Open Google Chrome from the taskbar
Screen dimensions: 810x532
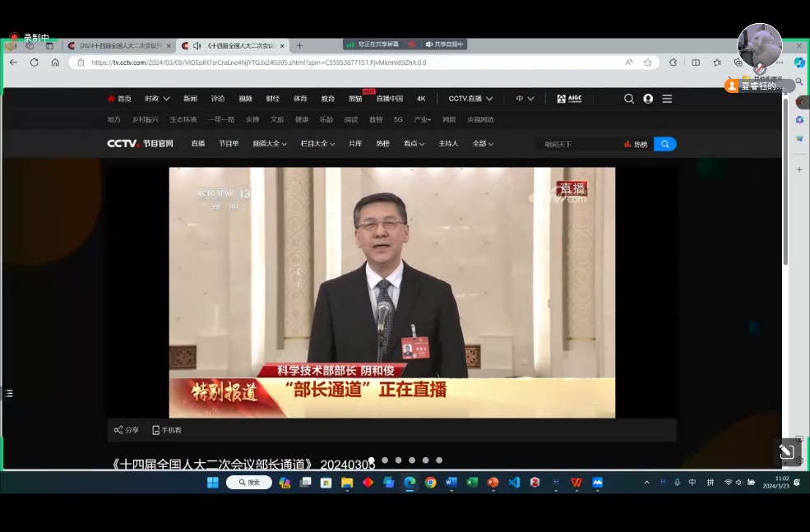[x=430, y=483]
